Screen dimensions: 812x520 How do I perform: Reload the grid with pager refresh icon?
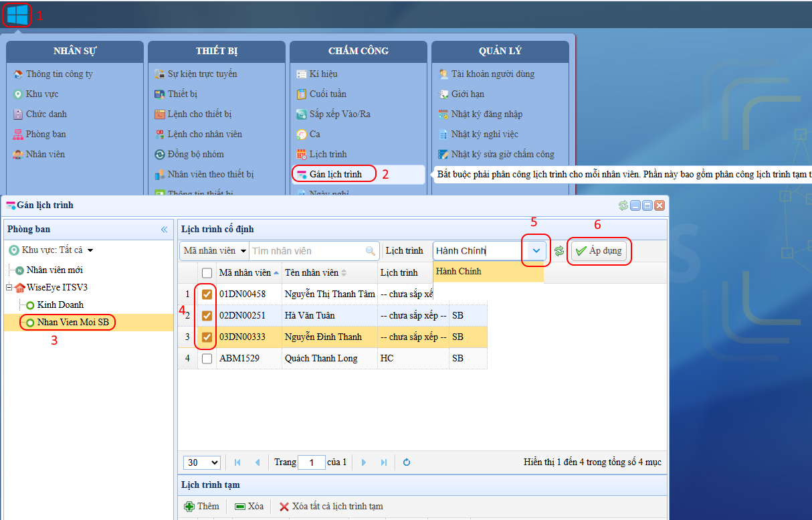tap(406, 462)
